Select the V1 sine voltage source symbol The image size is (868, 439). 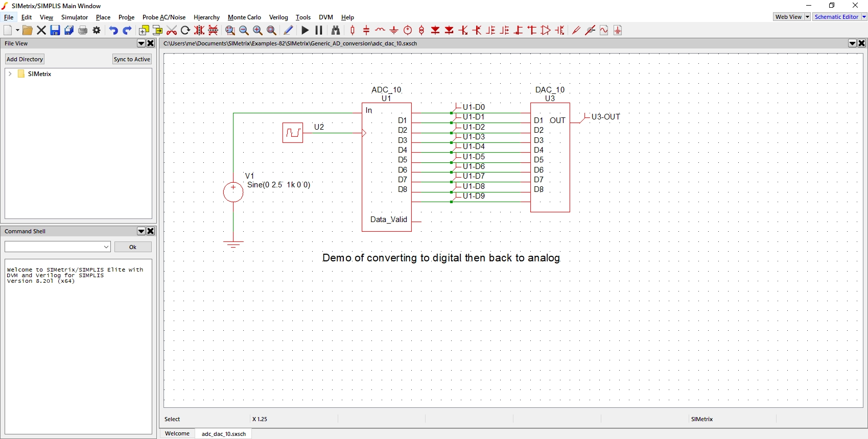pos(233,192)
